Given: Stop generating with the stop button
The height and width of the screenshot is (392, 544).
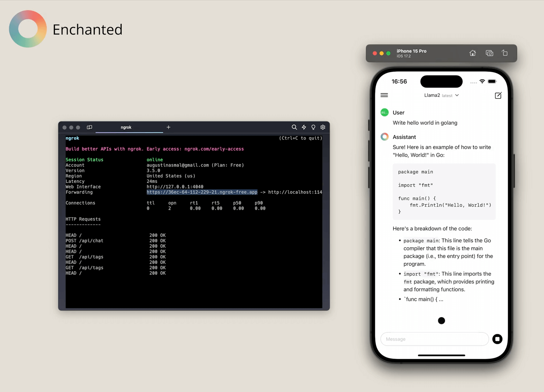Looking at the screenshot, I should (x=498, y=339).
